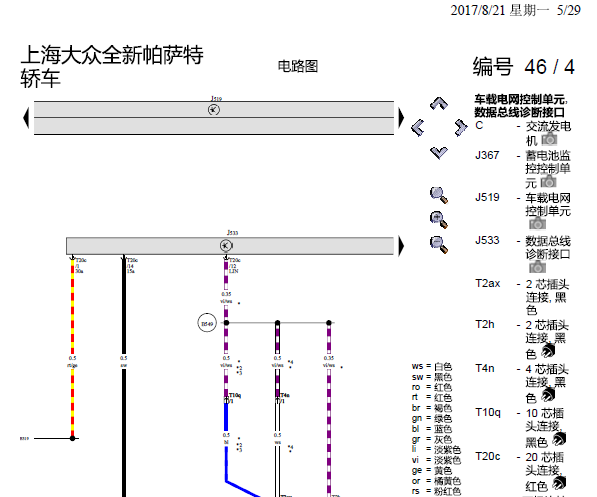Image resolution: width=597 pixels, height=497 pixels.
Task: Click the color legend entry ge = 黄色
Action: [432, 471]
